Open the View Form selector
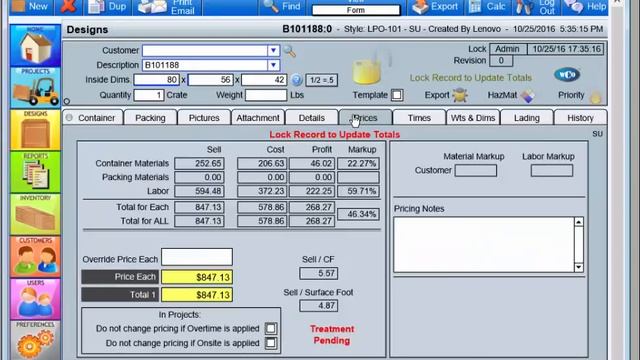Screen dimensions: 640x360 click(x=356, y=10)
